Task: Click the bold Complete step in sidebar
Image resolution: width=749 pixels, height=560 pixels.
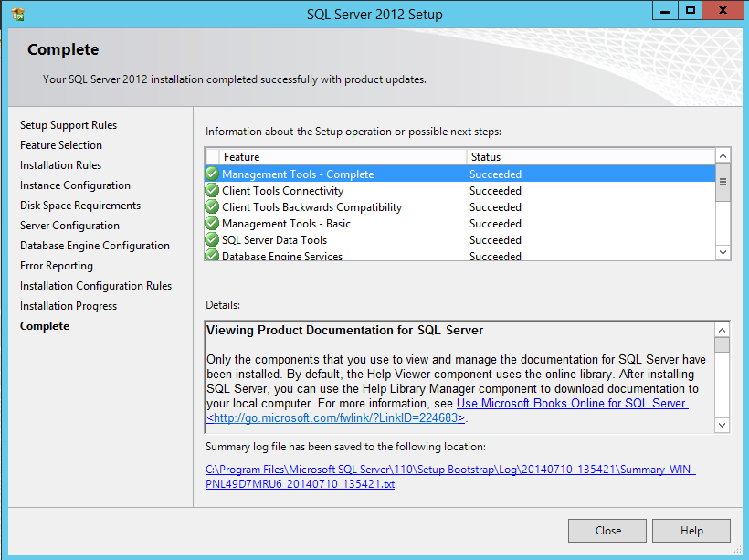Action: click(x=45, y=326)
